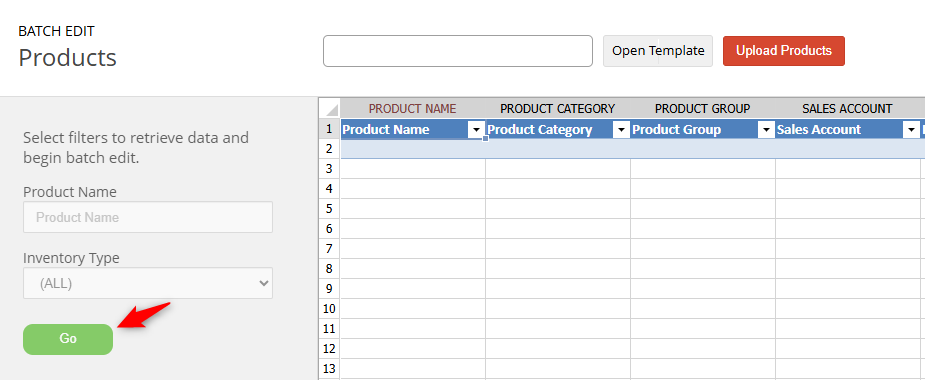Image resolution: width=925 pixels, height=380 pixels.
Task: Focus the Product Name filter field
Action: [148, 217]
